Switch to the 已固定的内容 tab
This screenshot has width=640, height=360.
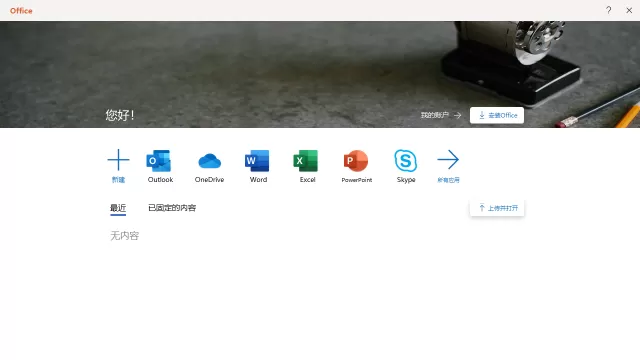tap(172, 208)
